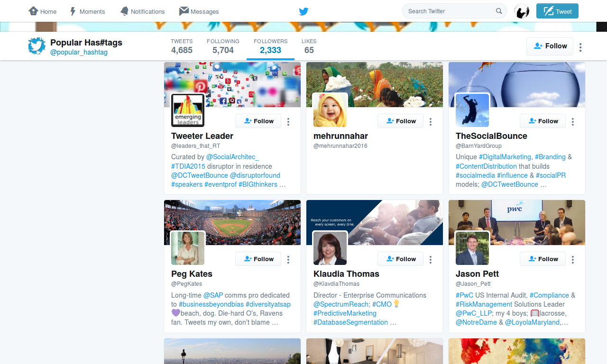Viewport: 607px width, 364px height.
Task: Click the Home house icon
Action: 33,11
